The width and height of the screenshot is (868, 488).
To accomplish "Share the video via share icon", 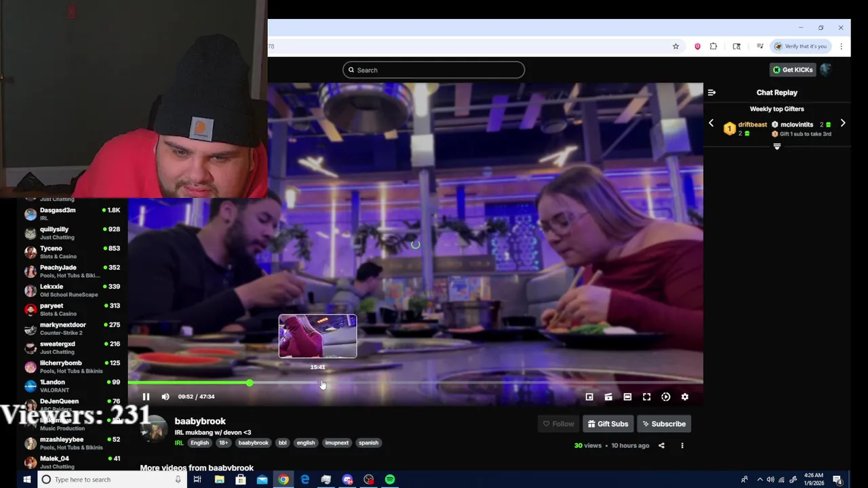I will pyautogui.click(x=661, y=445).
